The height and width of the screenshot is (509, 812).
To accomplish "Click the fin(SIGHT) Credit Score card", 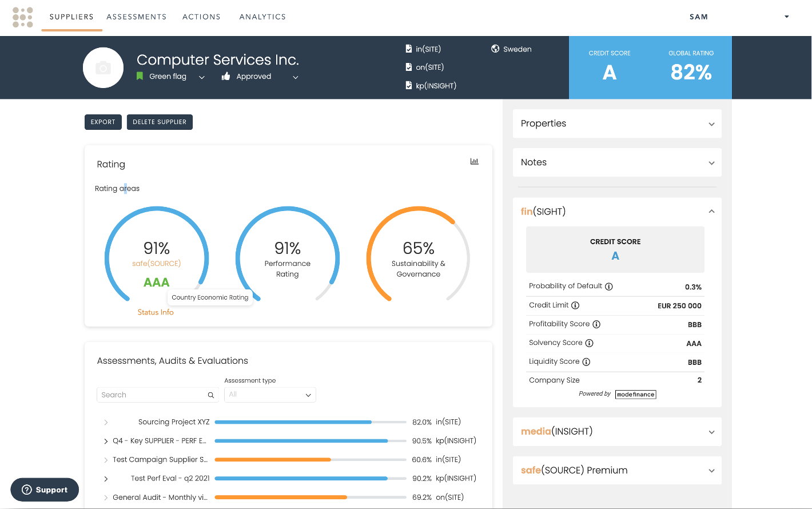I will pyautogui.click(x=615, y=249).
